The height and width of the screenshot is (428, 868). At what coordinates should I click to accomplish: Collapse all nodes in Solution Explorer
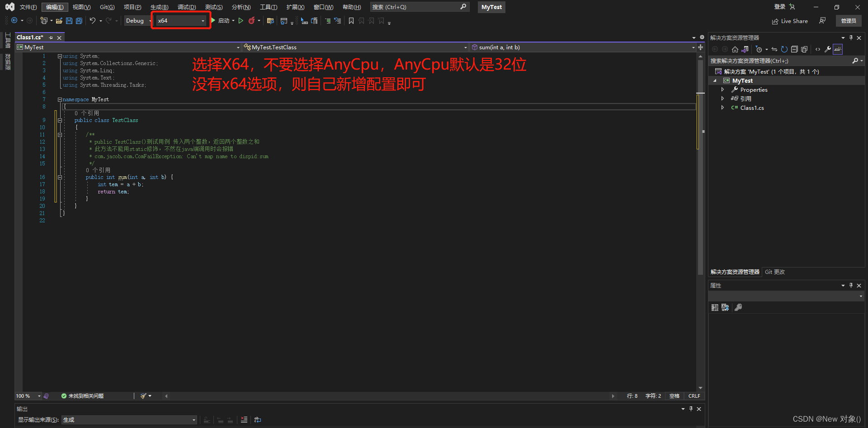tap(794, 49)
